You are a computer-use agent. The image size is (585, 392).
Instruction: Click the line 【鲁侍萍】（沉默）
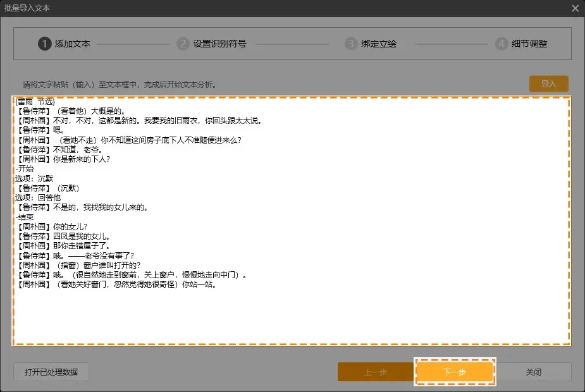click(x=48, y=188)
